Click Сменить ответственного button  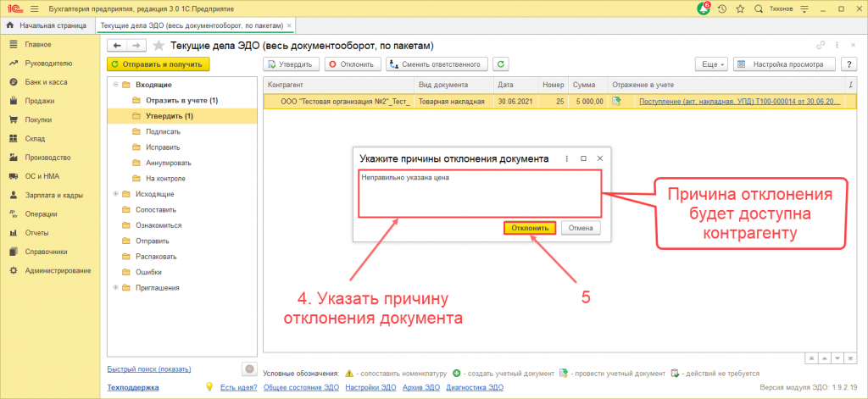pyautogui.click(x=437, y=64)
